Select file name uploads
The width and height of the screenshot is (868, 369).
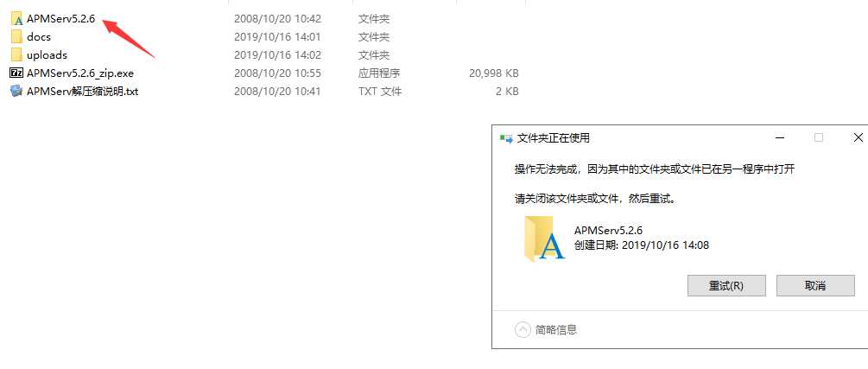47,54
